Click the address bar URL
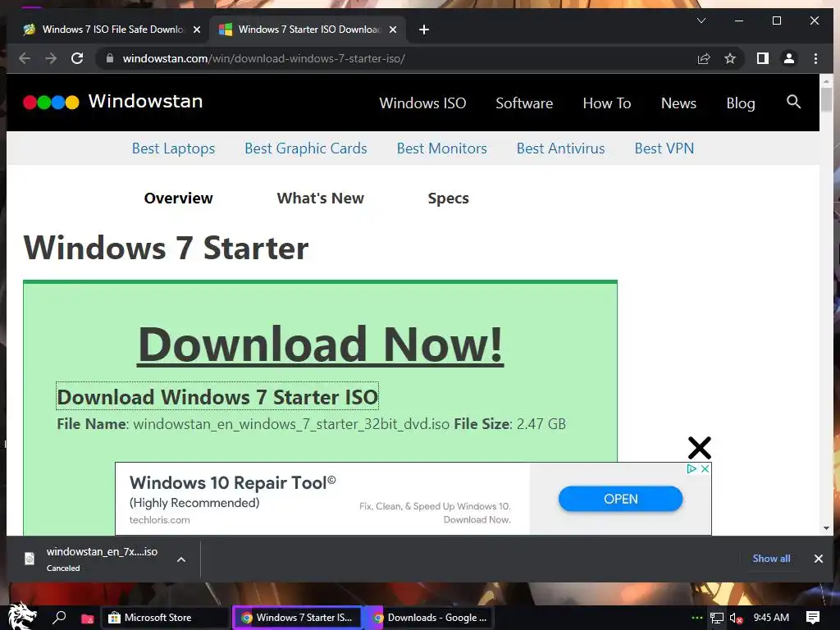Image resolution: width=840 pixels, height=630 pixels. coord(263,58)
